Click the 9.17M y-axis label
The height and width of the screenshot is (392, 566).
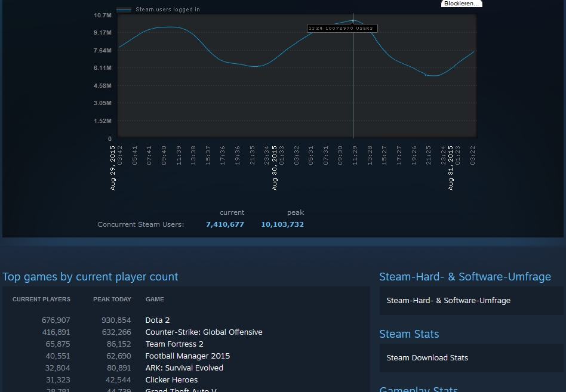pos(103,32)
